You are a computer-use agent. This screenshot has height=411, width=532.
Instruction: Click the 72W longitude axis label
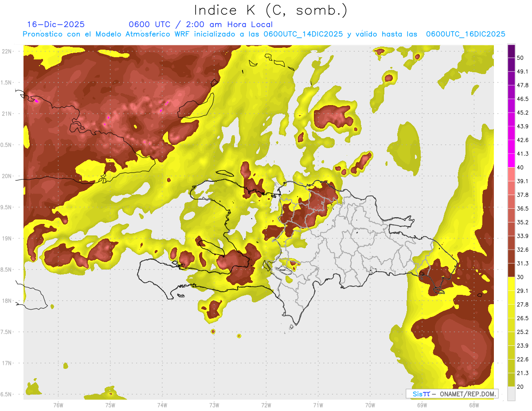pyautogui.click(x=266, y=405)
